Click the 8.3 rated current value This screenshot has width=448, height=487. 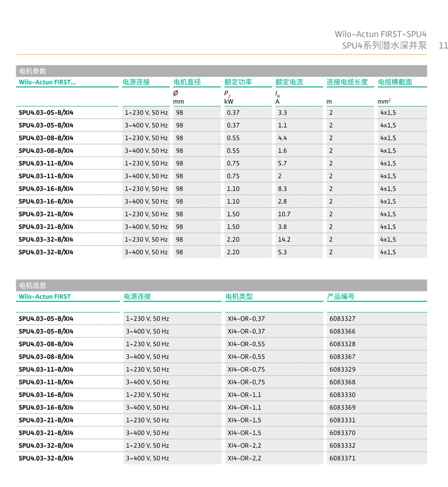[282, 189]
